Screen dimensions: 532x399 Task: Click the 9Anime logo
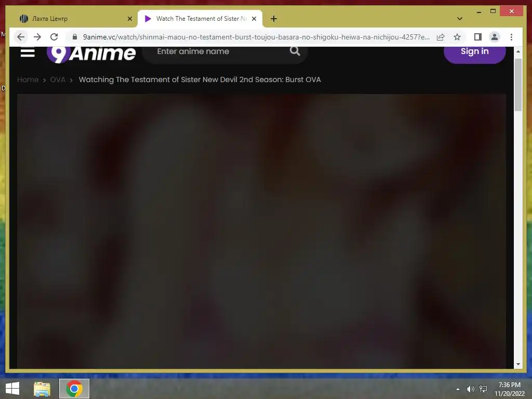91,54
